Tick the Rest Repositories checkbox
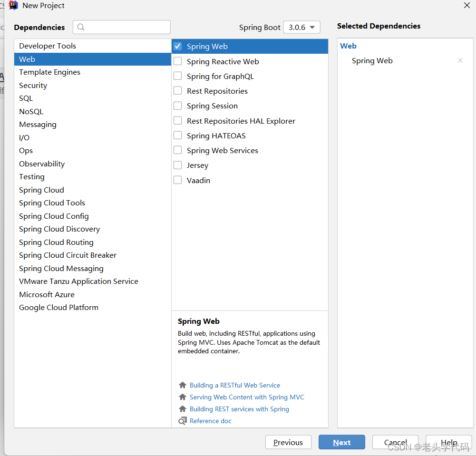 (177, 91)
